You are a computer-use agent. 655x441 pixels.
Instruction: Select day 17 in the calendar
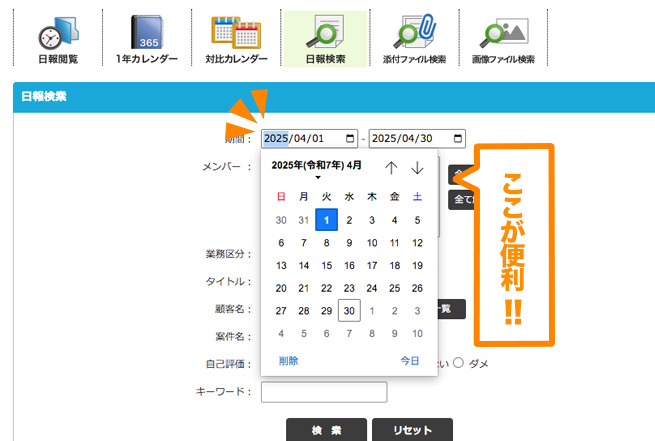click(x=372, y=265)
